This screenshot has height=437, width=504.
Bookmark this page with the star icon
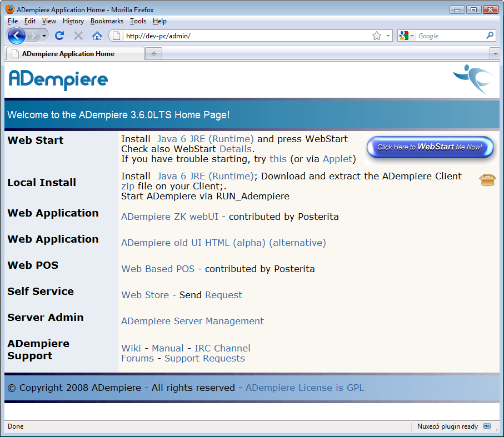[377, 36]
